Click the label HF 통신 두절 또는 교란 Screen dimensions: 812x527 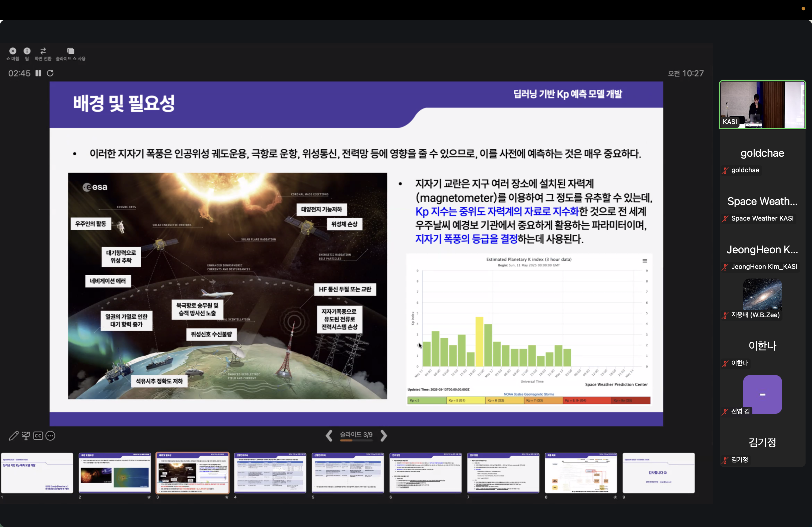point(345,290)
